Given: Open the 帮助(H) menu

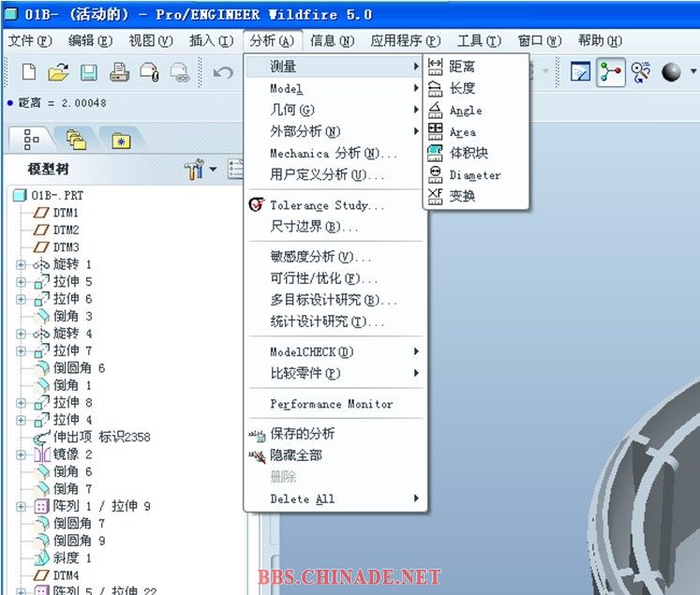Looking at the screenshot, I should pos(600,40).
